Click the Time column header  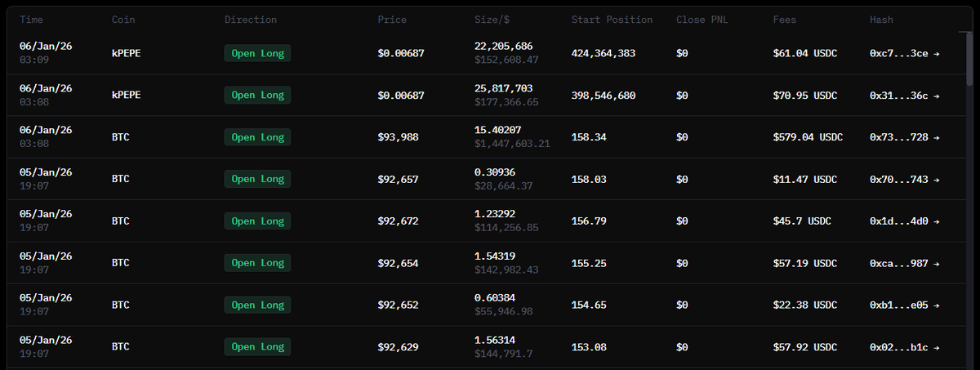(x=33, y=20)
